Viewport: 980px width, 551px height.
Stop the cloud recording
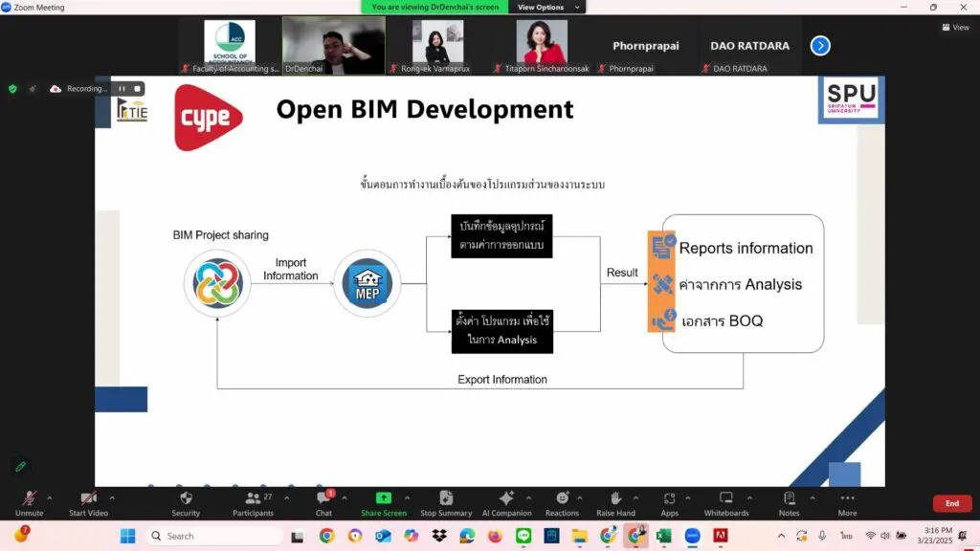pyautogui.click(x=138, y=89)
